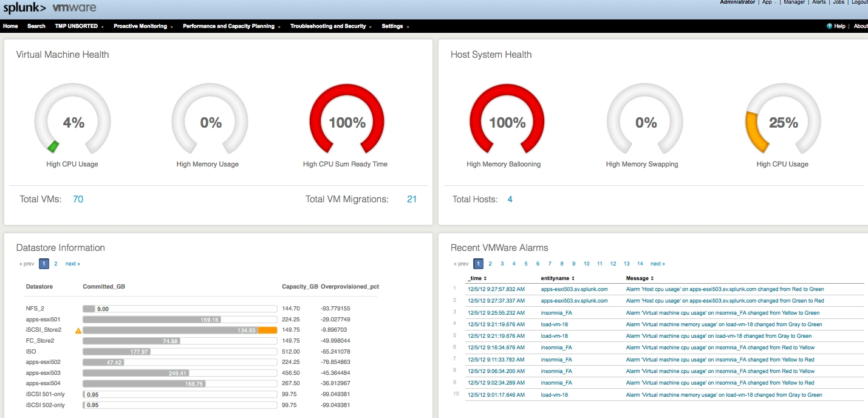The height and width of the screenshot is (418, 868).
Task: Open the Home menu item
Action: click(x=10, y=26)
